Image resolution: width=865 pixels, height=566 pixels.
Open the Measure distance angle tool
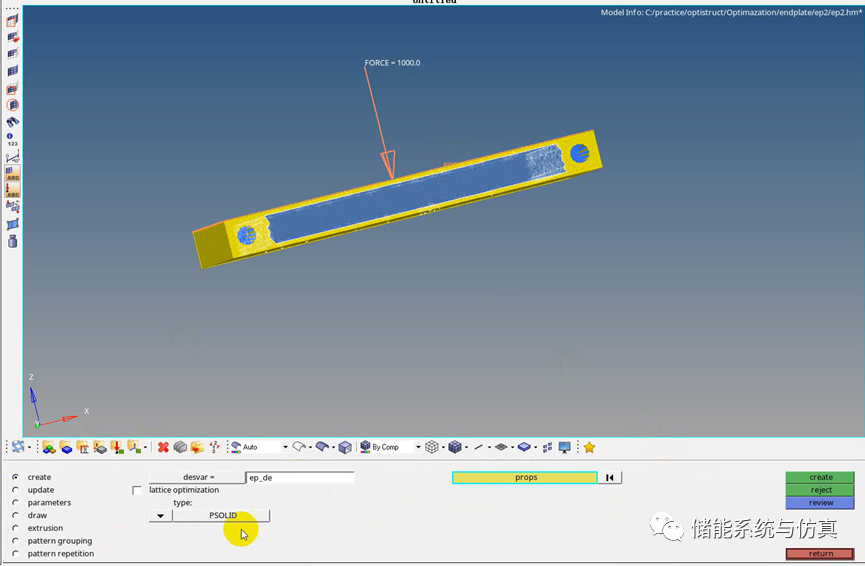click(12, 157)
